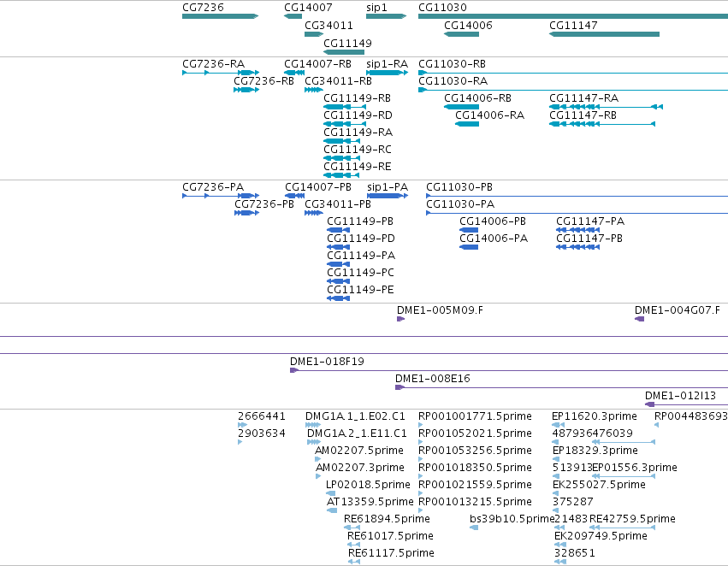Select BAC end DME1-004G07.F
Image resolution: width=728 pixels, height=566 pixels.
pos(639,319)
